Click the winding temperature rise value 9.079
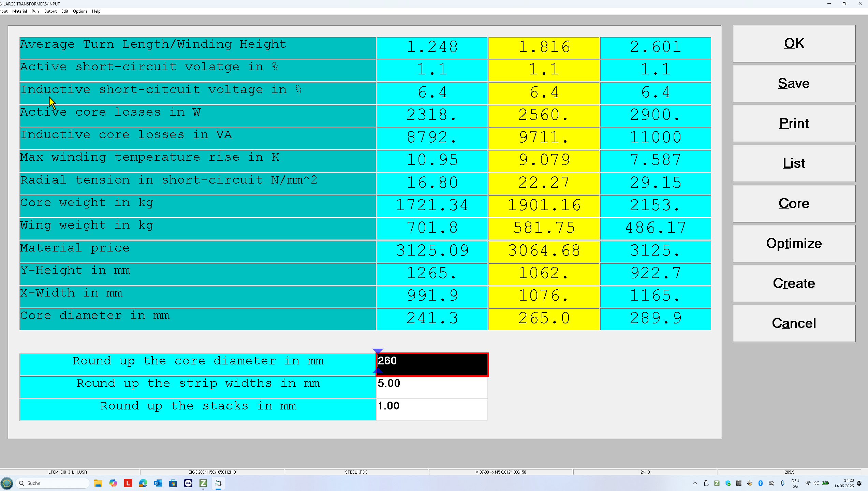Screen dimensions: 868x491 coord(544,160)
